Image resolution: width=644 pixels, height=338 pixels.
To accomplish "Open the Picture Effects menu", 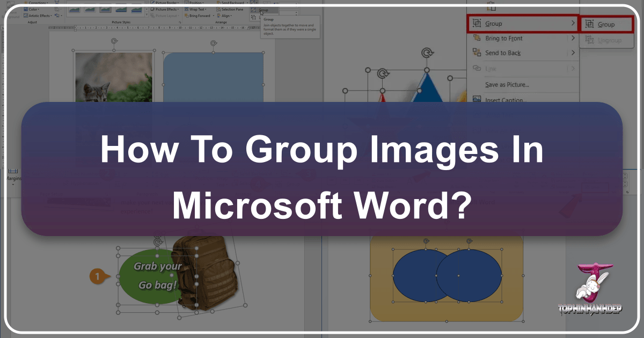I will (x=164, y=9).
